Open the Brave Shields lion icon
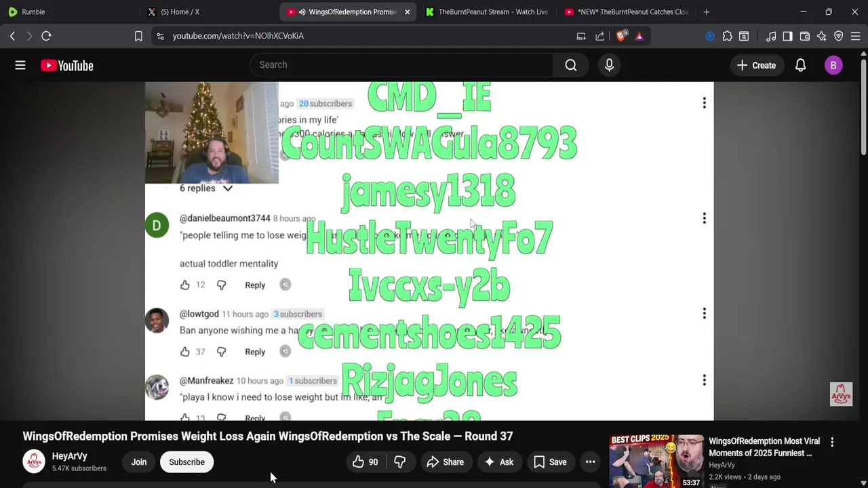868x488 pixels. [x=621, y=36]
